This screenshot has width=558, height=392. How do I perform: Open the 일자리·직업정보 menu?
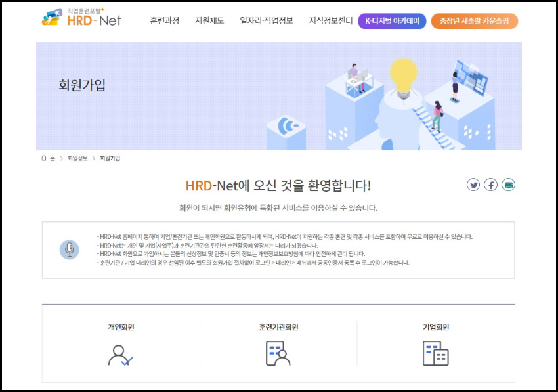coord(266,20)
